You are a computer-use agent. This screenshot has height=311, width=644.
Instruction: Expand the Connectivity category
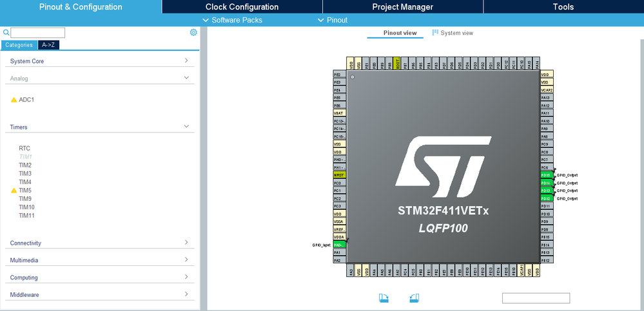click(x=100, y=243)
